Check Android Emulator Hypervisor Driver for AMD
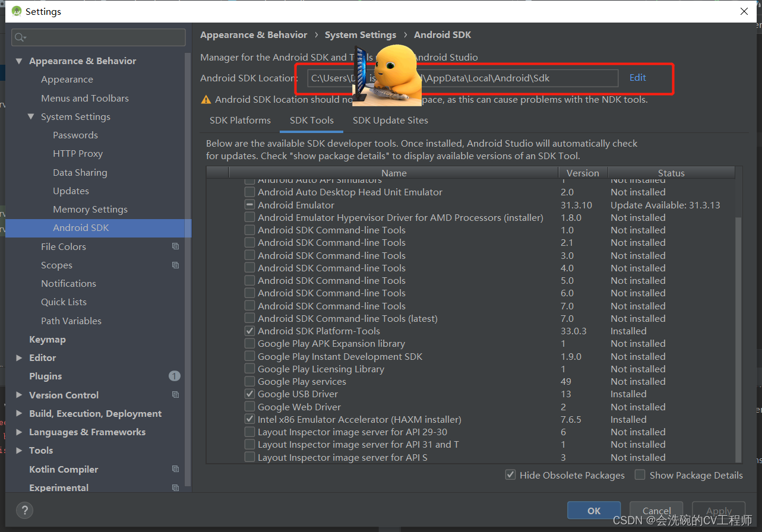This screenshot has width=762, height=532. [x=249, y=217]
